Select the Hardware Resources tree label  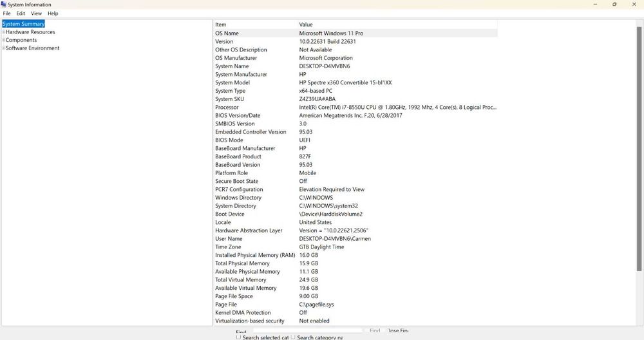point(30,32)
